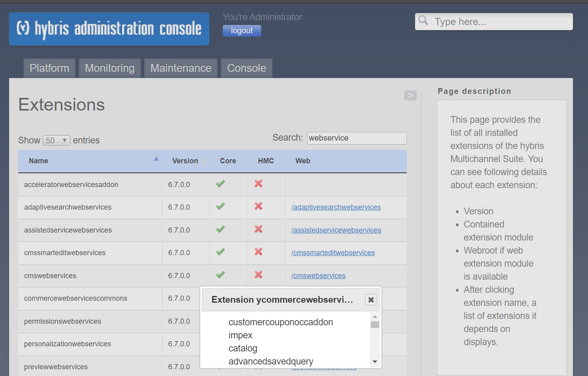
Task: Open the /assistedservicewebservices link
Action: (336, 230)
